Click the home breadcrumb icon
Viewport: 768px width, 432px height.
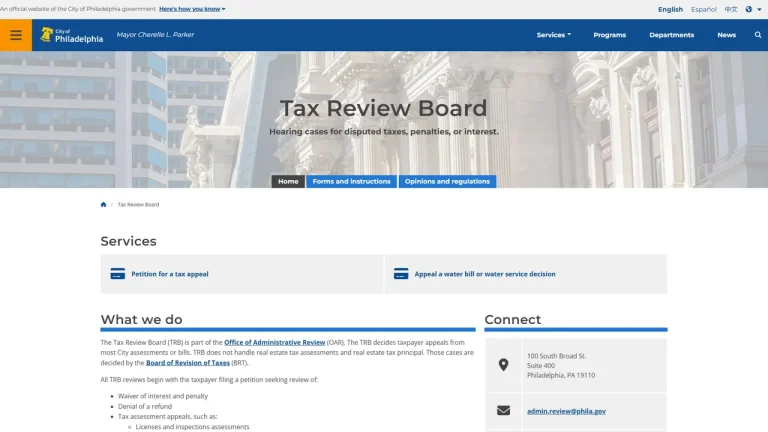(x=103, y=205)
